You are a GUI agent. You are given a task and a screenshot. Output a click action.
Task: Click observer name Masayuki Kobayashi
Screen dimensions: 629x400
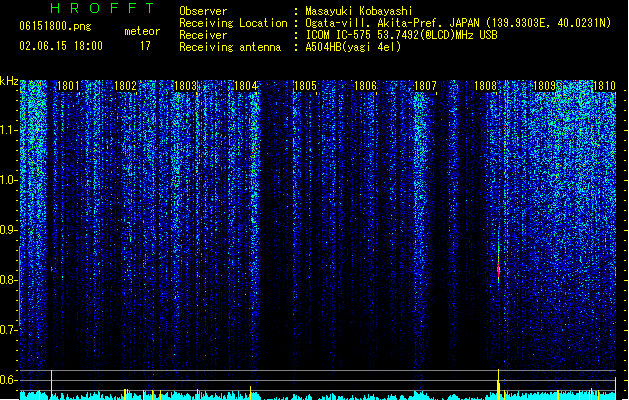pyautogui.click(x=359, y=11)
